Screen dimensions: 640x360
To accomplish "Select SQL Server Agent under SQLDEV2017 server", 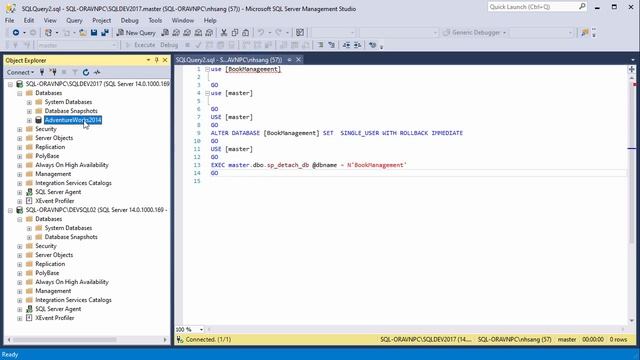I will [x=58, y=192].
